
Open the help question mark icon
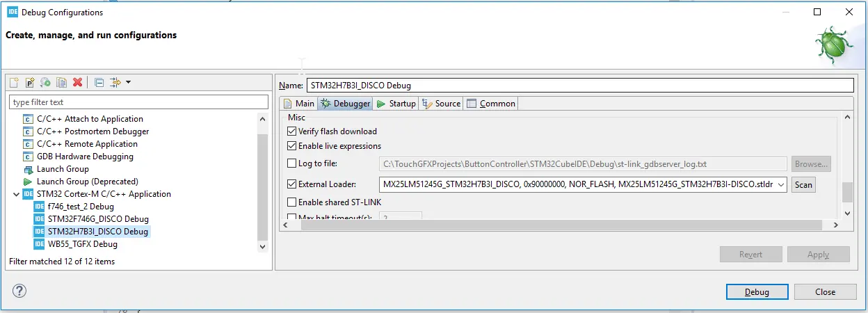coord(19,291)
